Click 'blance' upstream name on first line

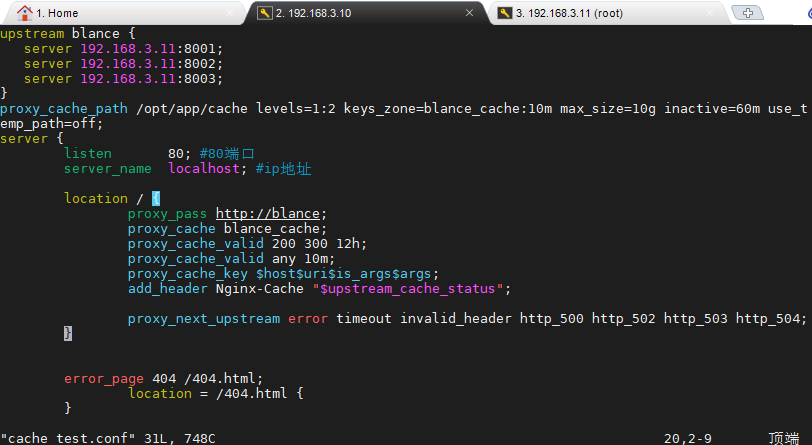tap(95, 34)
